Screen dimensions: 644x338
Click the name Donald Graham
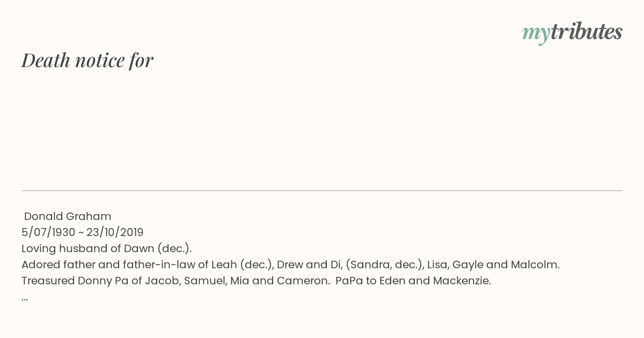(68, 216)
